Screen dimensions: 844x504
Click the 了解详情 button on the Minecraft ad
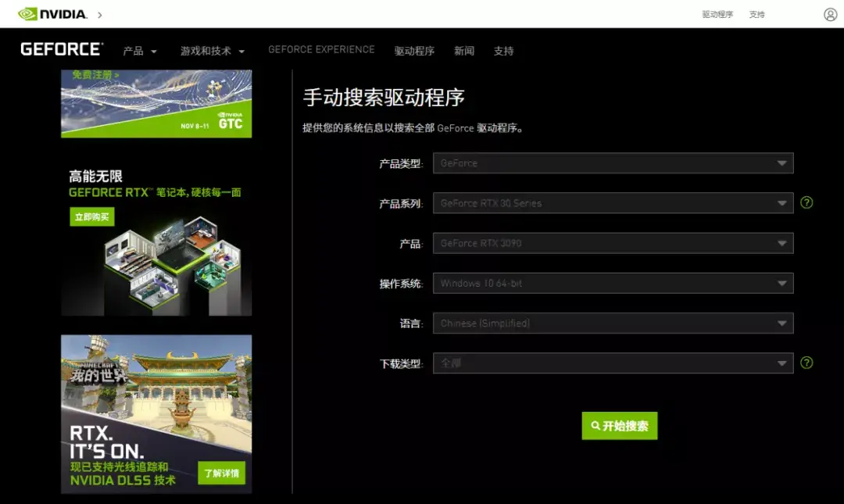click(x=222, y=473)
